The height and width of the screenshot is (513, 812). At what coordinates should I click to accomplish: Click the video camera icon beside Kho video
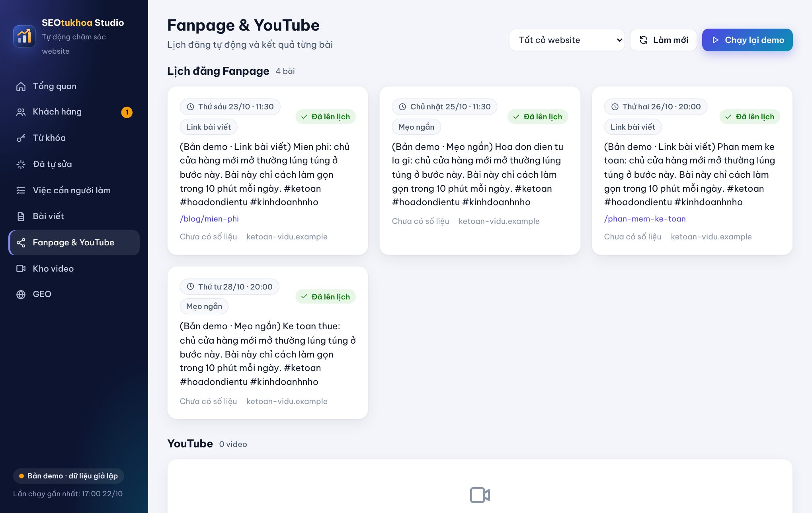pos(21,269)
